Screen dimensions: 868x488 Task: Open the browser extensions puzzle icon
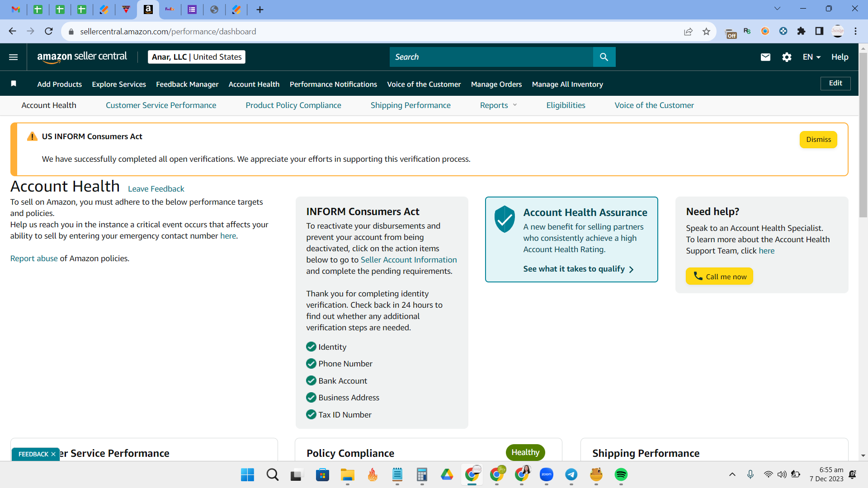click(801, 31)
